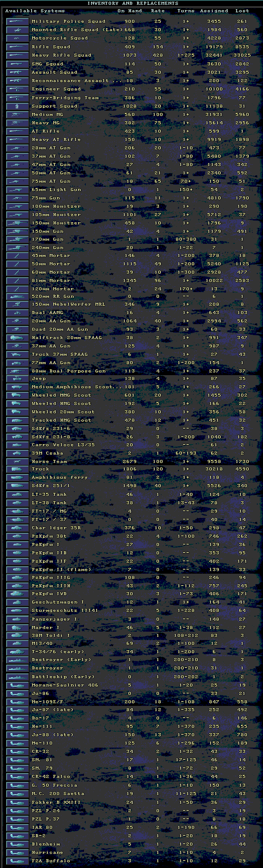Click the Assault Squad name
The height and width of the screenshot is (868, 263).
click(55, 72)
